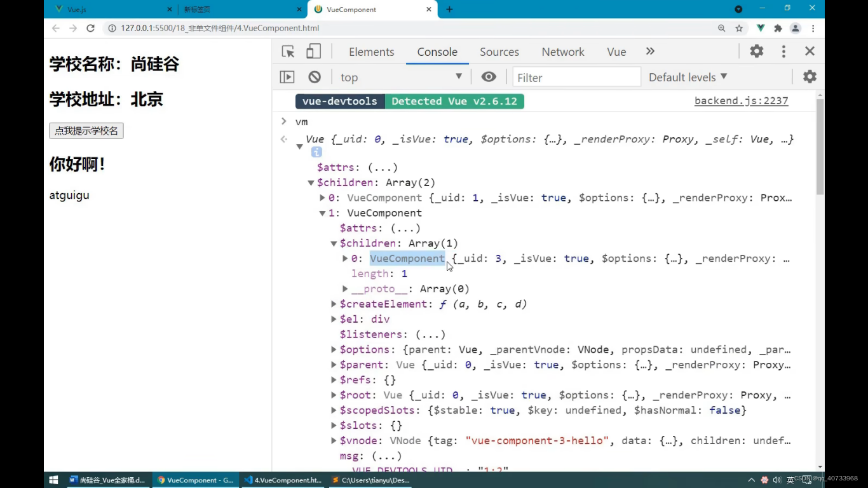Viewport: 868px width, 488px height.
Task: Click the address bar URL
Action: (220, 28)
